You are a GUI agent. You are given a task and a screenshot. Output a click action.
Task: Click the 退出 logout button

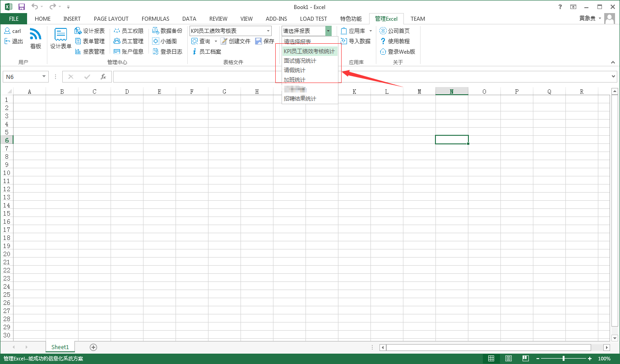pos(14,41)
